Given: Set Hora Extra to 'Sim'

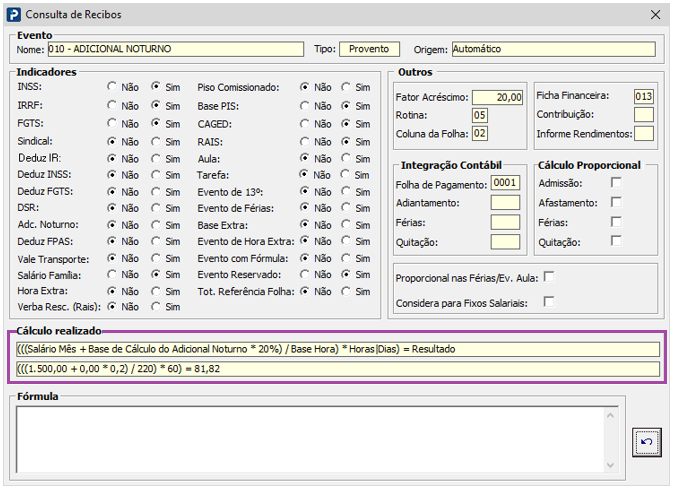Looking at the screenshot, I should click(157, 292).
